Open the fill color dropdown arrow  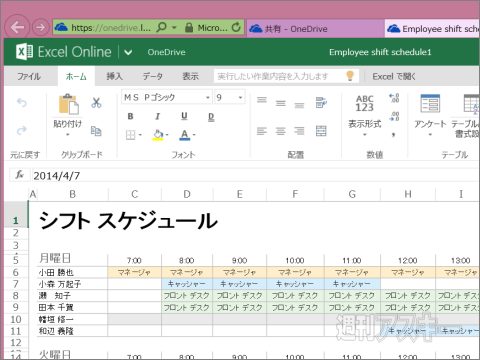click(x=167, y=135)
